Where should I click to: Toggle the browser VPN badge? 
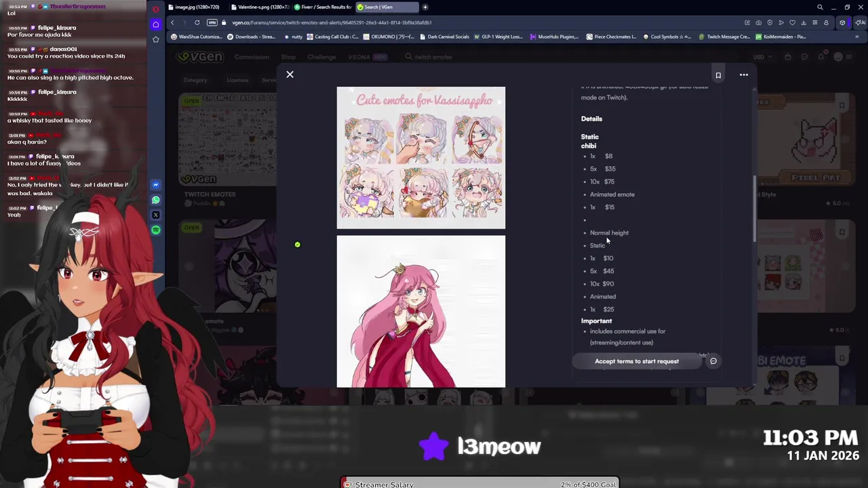212,22
